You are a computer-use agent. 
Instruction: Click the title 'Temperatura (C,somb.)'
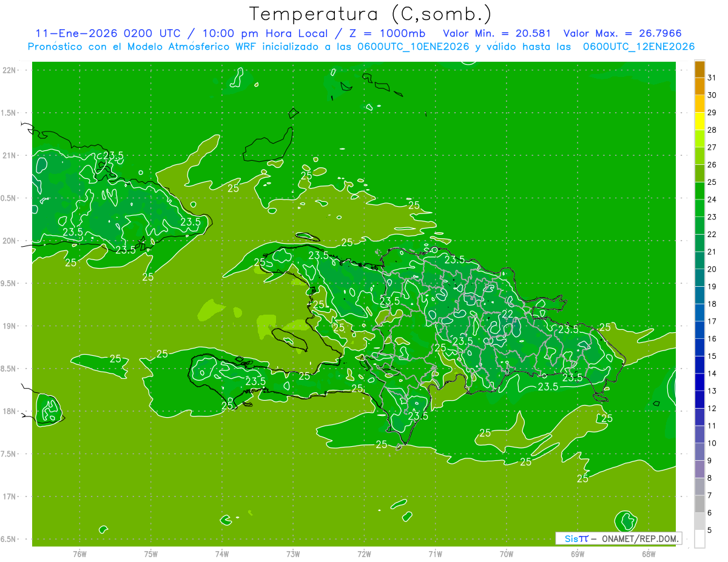(x=371, y=14)
